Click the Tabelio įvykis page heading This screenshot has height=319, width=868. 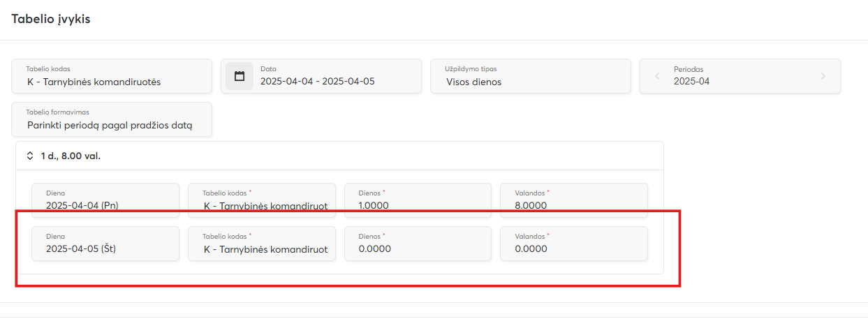tap(51, 19)
